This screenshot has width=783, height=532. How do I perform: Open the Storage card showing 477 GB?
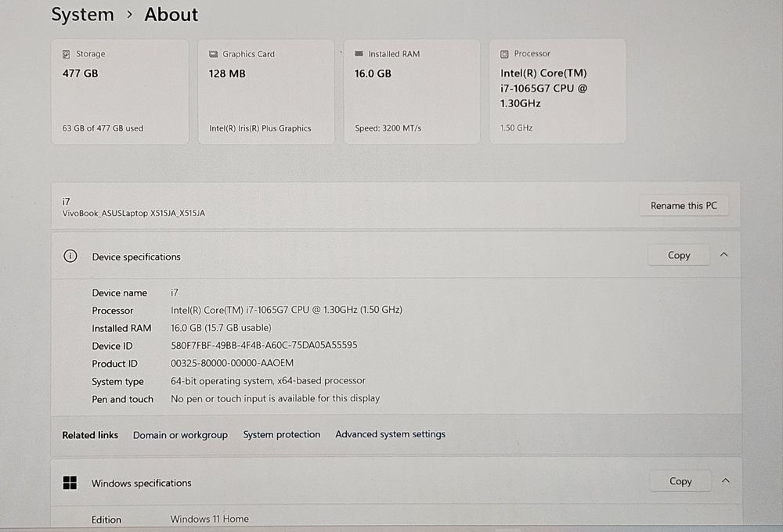coord(120,92)
